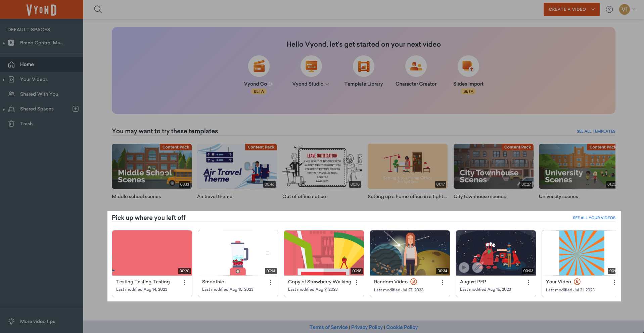Open Your Video sunburst thumbnail

pos(579,253)
